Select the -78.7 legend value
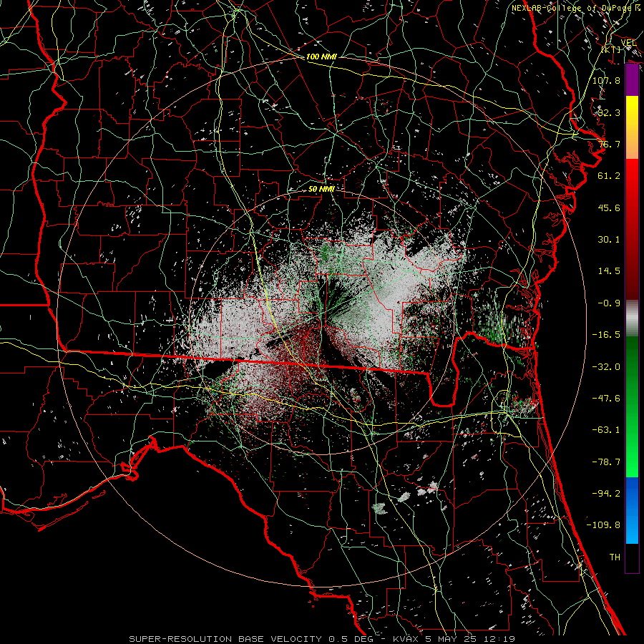This screenshot has height=644, width=644. [606, 462]
